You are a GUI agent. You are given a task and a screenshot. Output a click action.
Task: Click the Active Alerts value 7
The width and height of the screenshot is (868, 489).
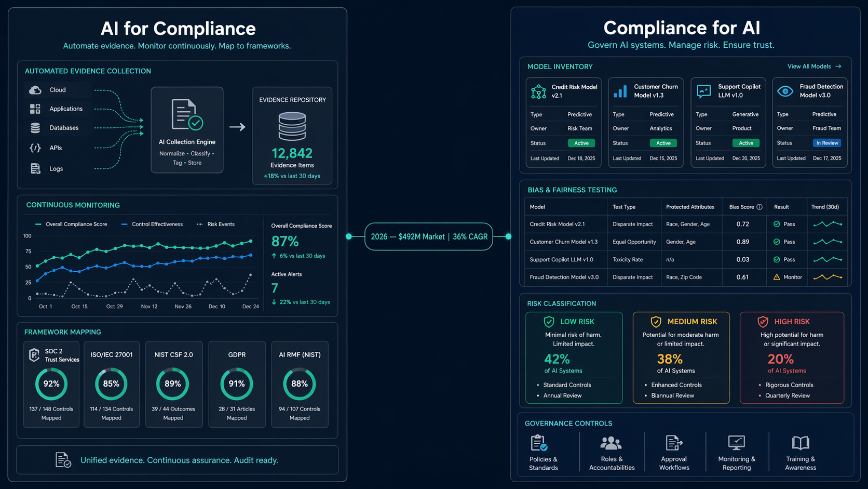click(275, 288)
